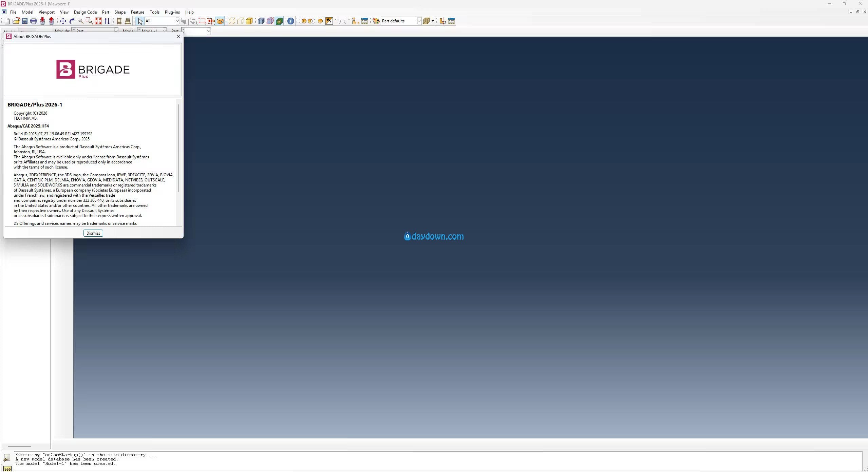Click the command line interface prompt icon
The height and width of the screenshot is (472, 868).
tap(7, 469)
